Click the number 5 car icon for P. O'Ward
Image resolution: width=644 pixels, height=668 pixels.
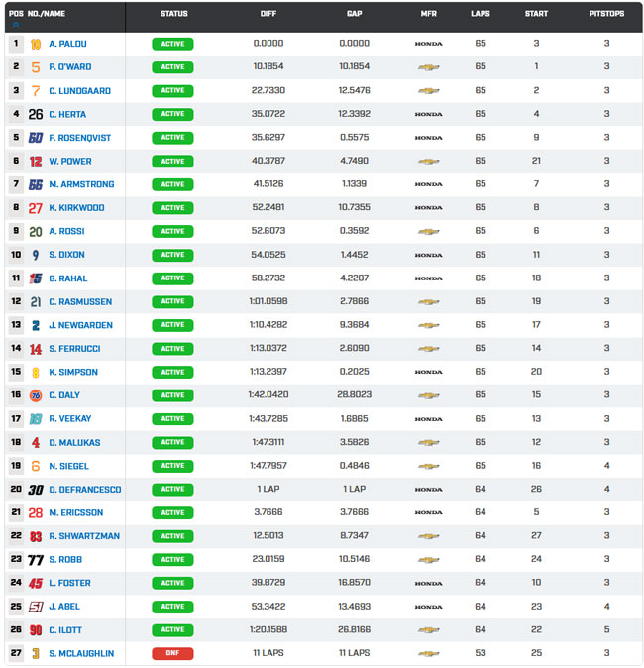(x=36, y=67)
